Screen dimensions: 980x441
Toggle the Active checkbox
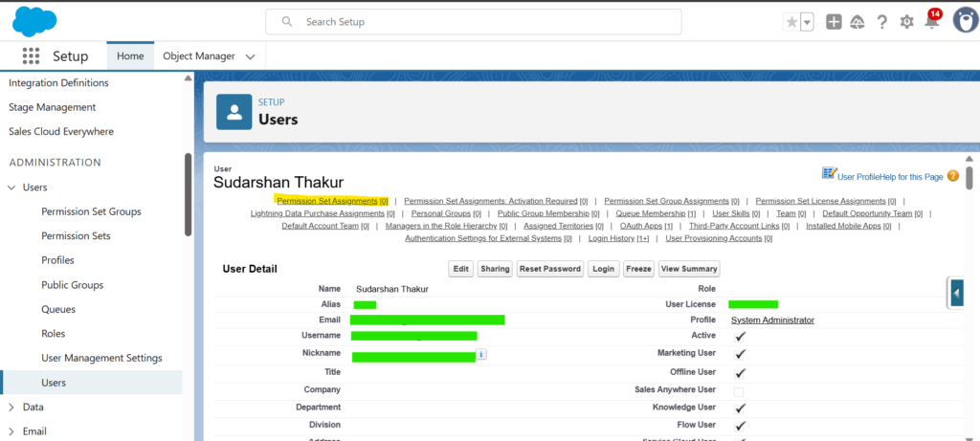tap(740, 336)
